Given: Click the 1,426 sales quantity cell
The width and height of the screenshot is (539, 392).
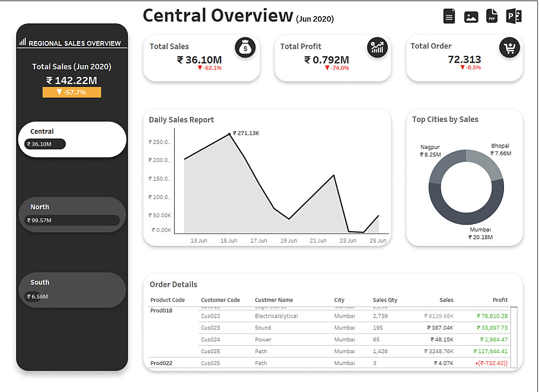Looking at the screenshot, I should (x=380, y=352).
